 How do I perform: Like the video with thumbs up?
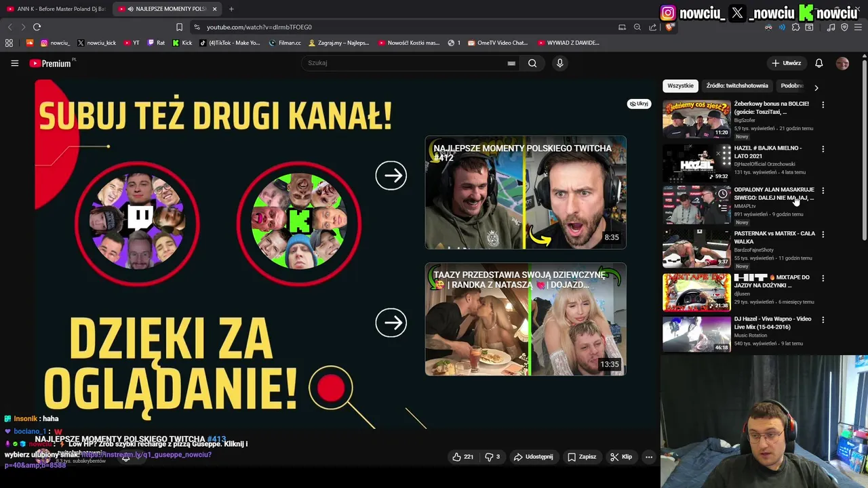pos(463,457)
